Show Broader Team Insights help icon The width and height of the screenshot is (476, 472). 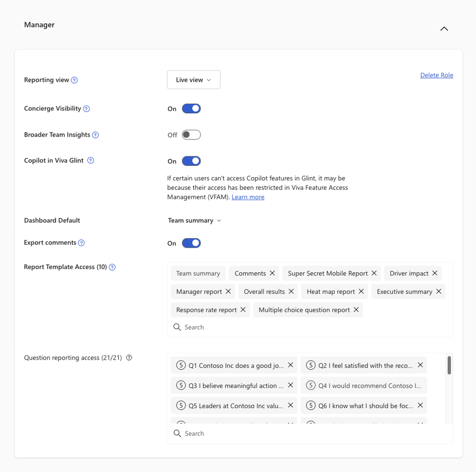pos(95,135)
